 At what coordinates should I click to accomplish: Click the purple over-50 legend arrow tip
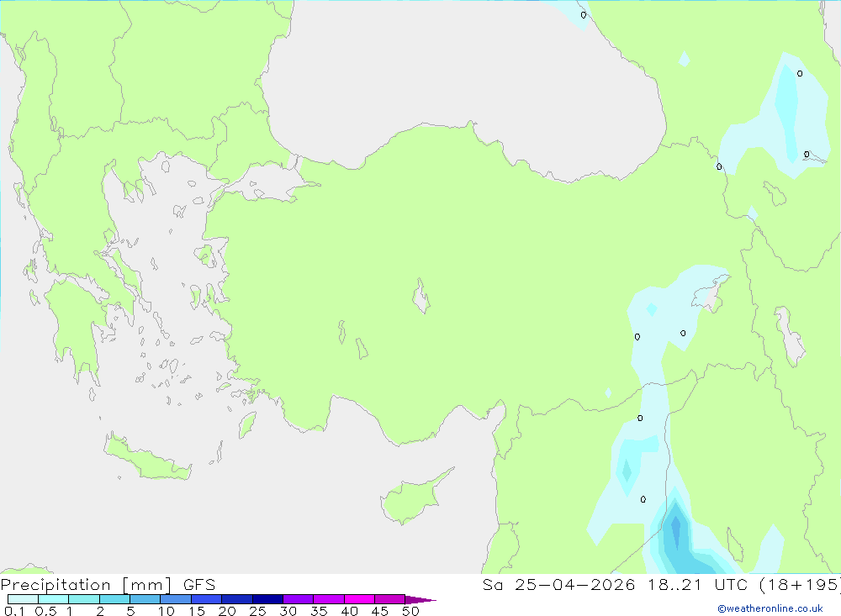tap(420, 600)
